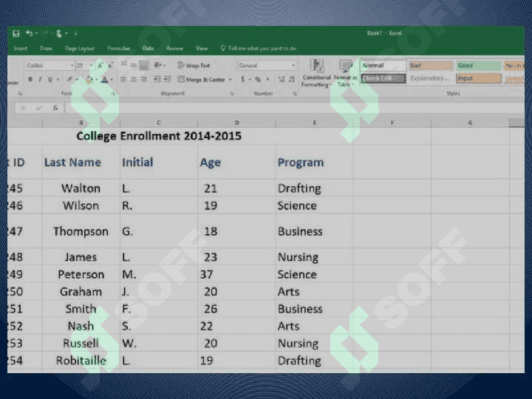Apply the Fill Color bucket
This screenshot has height=399, width=532.
[89, 80]
